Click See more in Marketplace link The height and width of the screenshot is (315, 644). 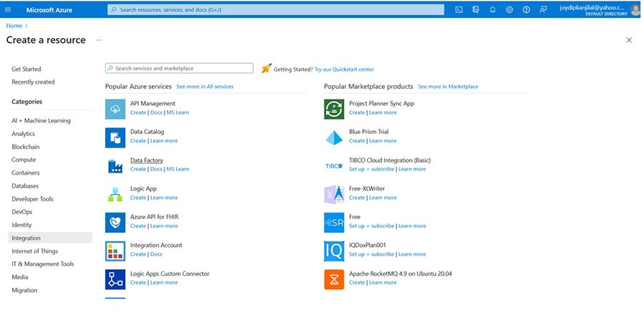coord(448,87)
